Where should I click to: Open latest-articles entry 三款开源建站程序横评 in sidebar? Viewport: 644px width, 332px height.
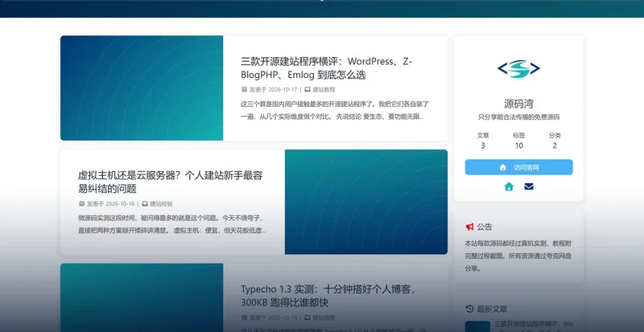[533, 326]
